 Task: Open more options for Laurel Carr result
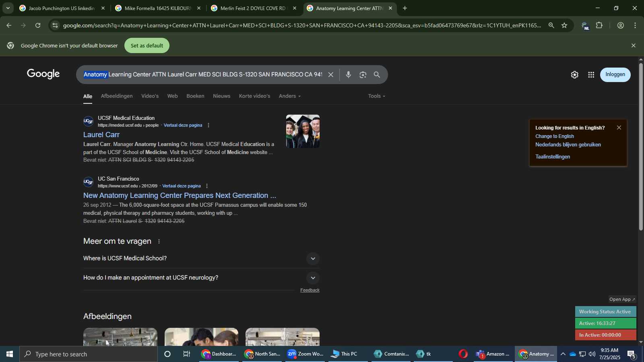point(208,125)
